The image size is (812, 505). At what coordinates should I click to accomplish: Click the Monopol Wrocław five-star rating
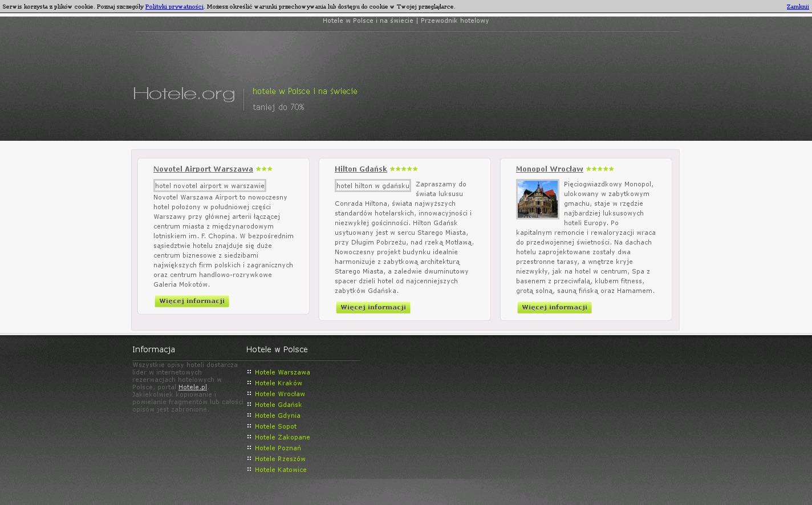pos(600,169)
